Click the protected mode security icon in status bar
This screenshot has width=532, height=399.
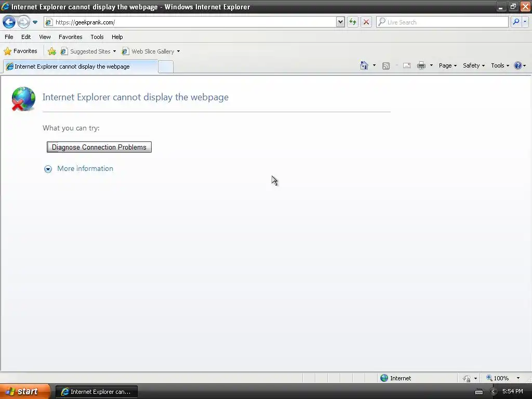point(467,378)
